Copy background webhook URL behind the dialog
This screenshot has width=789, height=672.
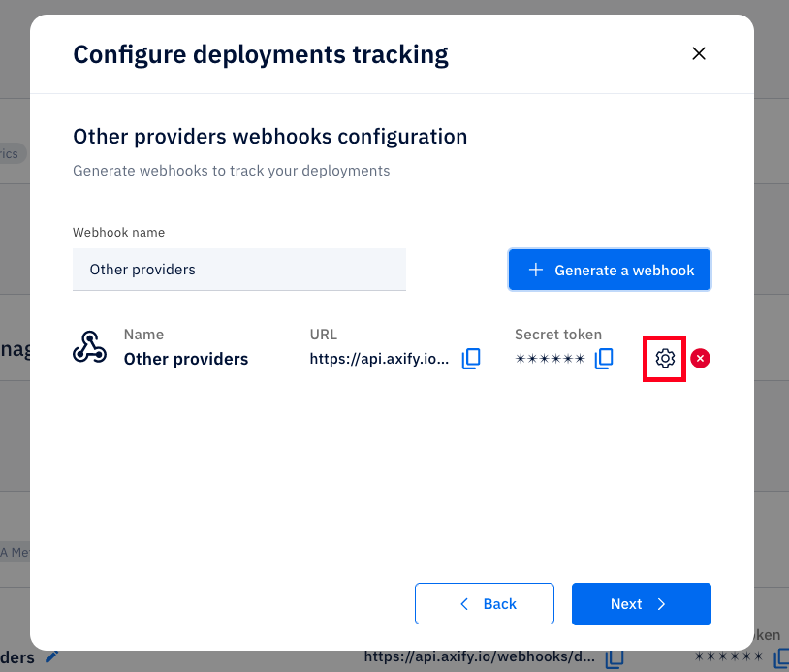point(615,657)
